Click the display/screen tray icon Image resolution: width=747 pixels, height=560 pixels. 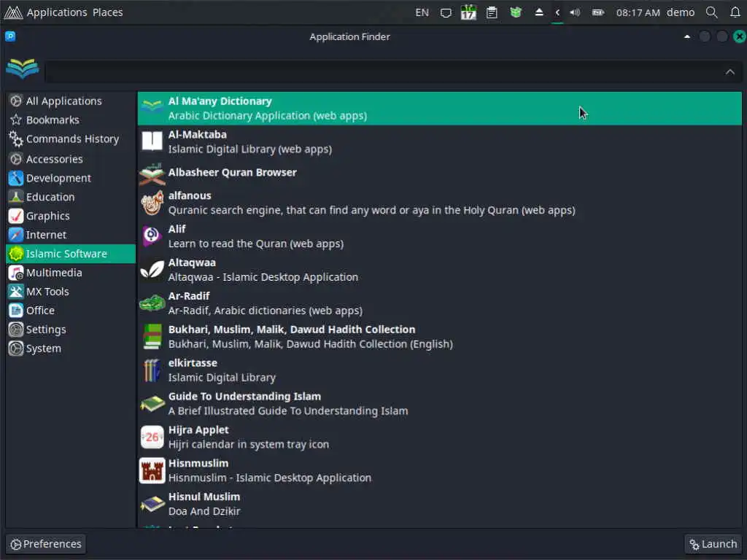pyautogui.click(x=446, y=12)
